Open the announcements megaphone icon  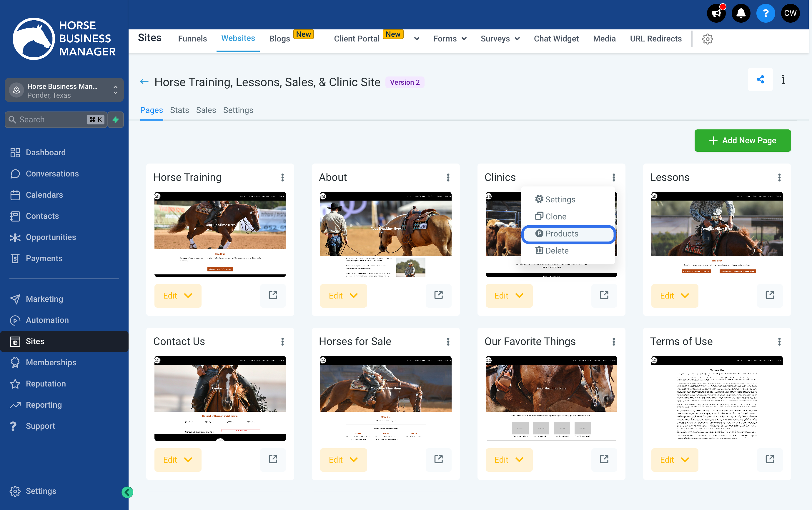[716, 14]
